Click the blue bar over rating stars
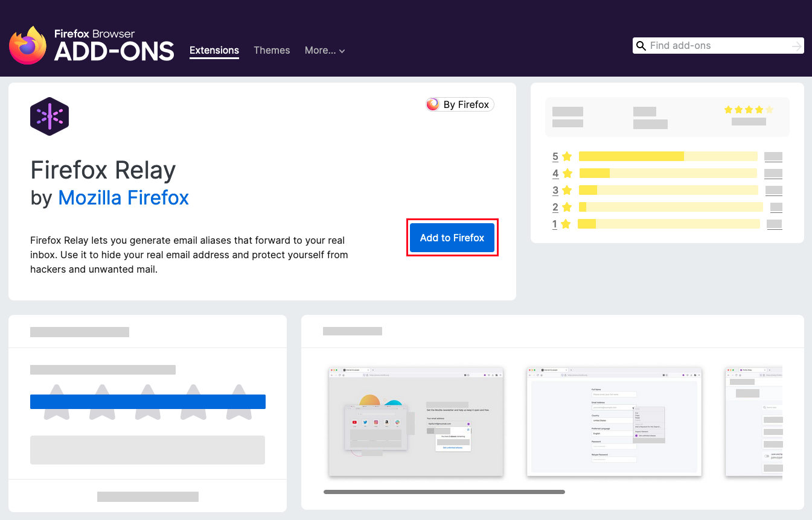This screenshot has height=520, width=812. 148,402
